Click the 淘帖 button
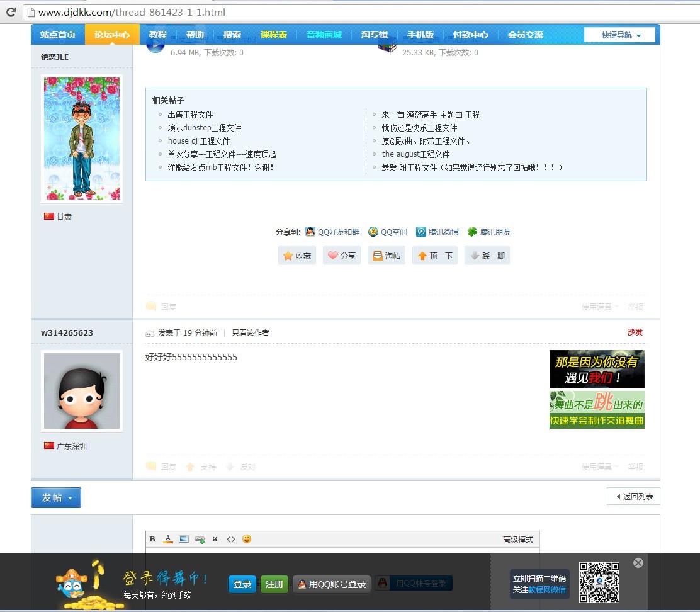 click(x=386, y=256)
